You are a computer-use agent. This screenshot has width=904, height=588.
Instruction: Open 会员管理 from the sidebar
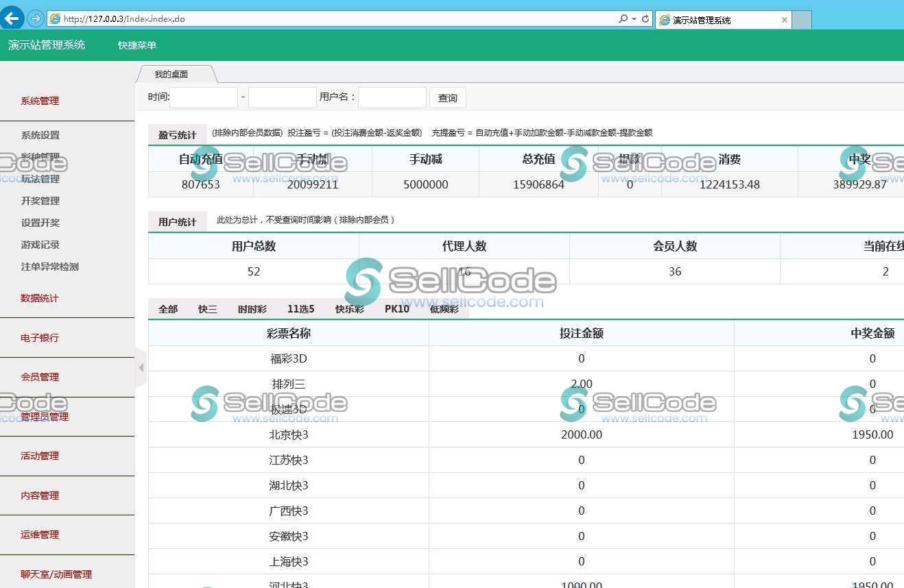coord(39,376)
